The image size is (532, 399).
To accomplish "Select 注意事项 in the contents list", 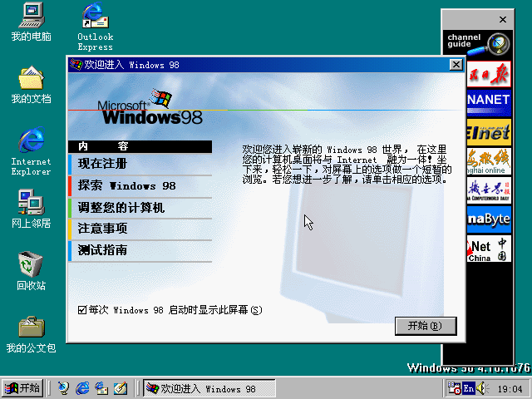I will pos(140,229).
